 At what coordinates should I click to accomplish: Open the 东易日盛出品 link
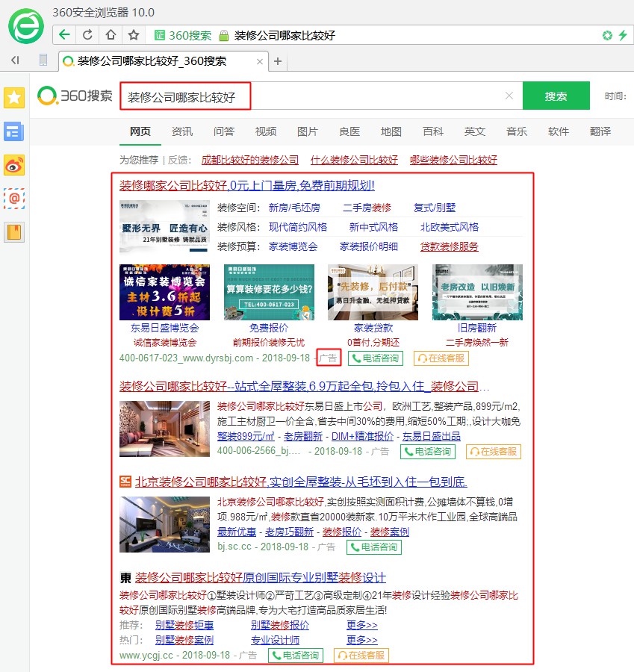[431, 436]
